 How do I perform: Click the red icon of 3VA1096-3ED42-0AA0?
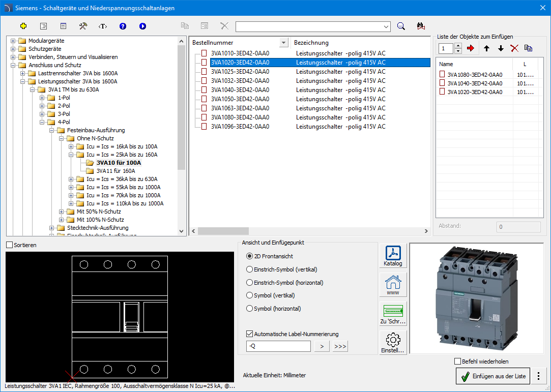204,127
